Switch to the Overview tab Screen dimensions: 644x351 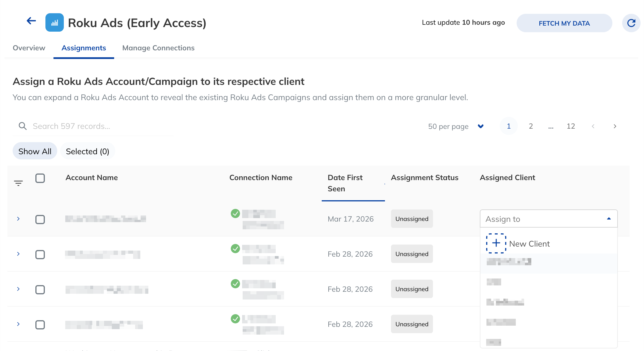(29, 48)
